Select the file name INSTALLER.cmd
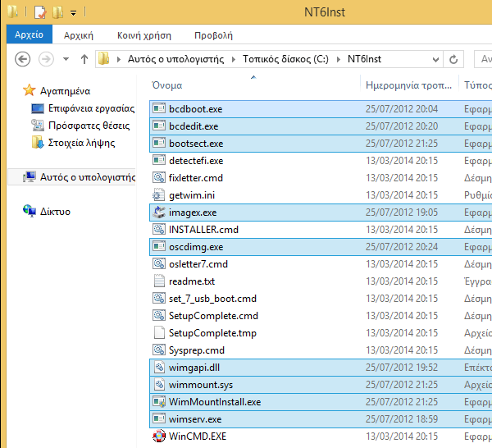Viewport: 492px width, 448px height. [x=203, y=230]
